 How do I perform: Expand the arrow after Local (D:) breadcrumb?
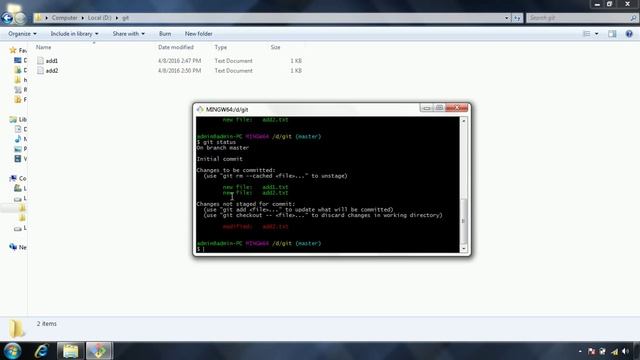coord(117,18)
